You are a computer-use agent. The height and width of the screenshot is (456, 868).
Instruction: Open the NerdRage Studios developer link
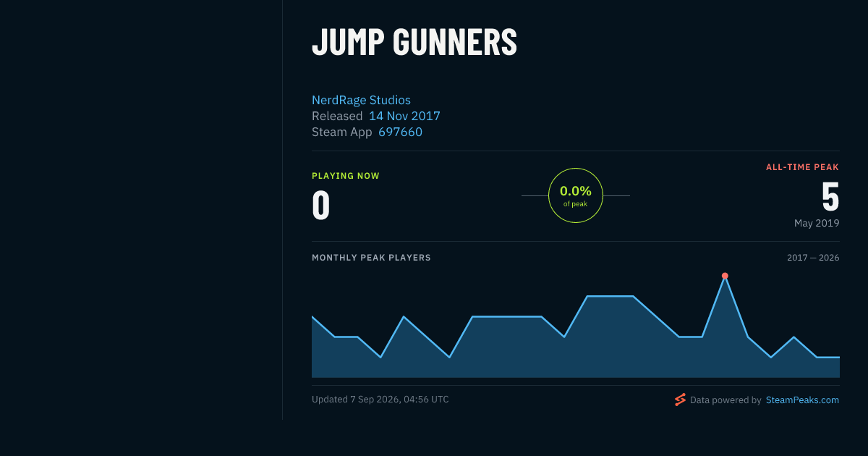pos(361,100)
